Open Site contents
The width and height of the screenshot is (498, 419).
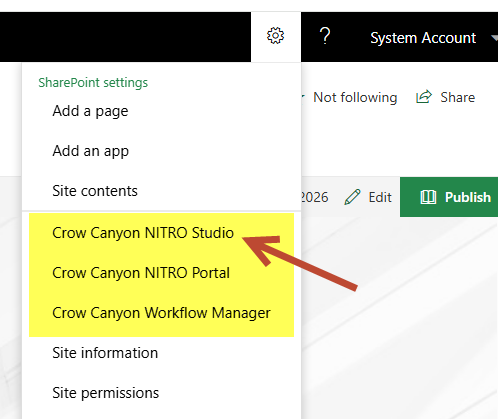[95, 191]
